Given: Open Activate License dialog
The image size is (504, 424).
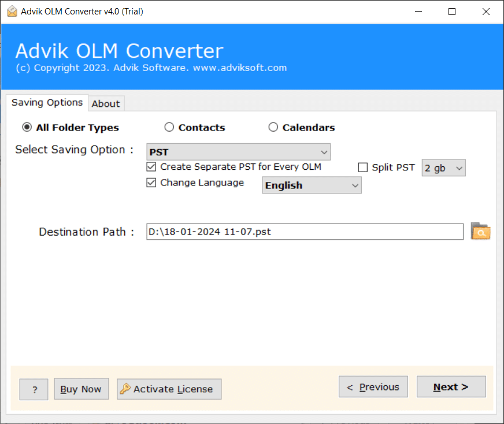Looking at the screenshot, I should pos(169,389).
